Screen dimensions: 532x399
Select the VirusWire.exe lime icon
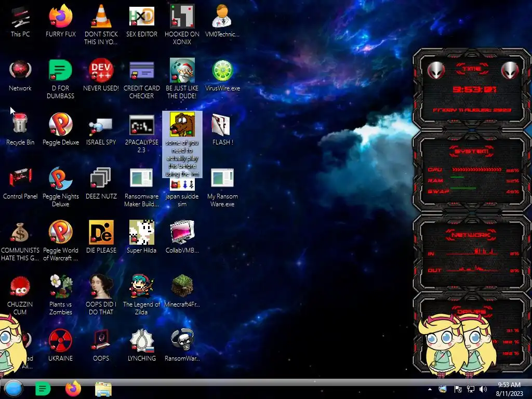pyautogui.click(x=222, y=70)
